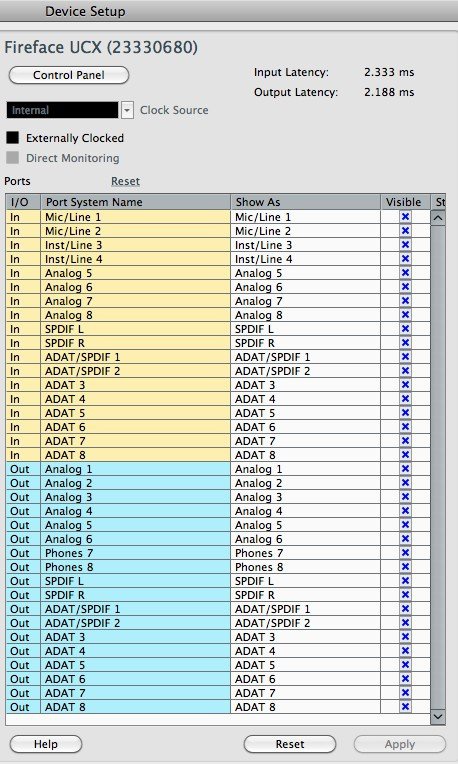This screenshot has width=458, height=764.
Task: Open the Clock Source dropdown arrow
Action: (127, 110)
